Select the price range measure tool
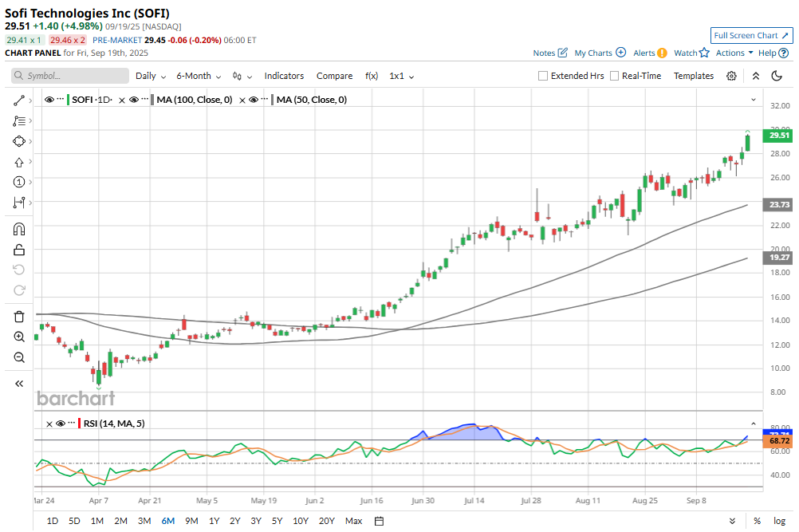Screen dimensions: 799x532 pos(19,203)
